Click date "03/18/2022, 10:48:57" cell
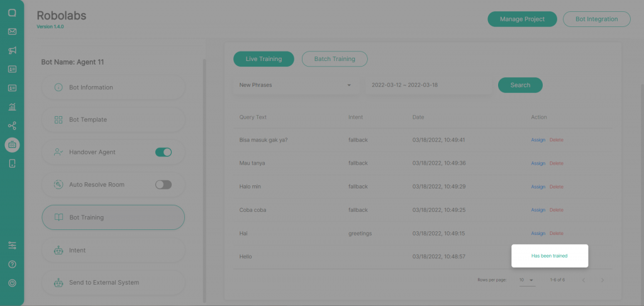The image size is (644, 306). click(438, 257)
